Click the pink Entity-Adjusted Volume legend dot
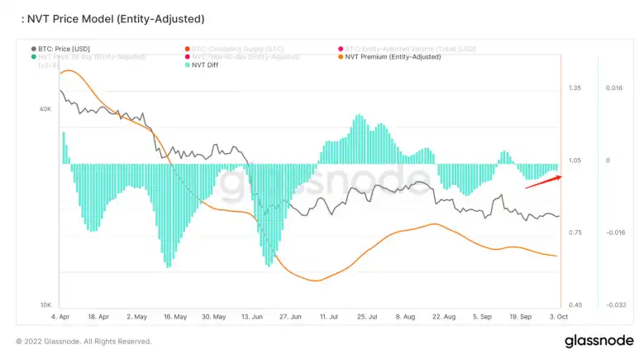 tap(341, 49)
